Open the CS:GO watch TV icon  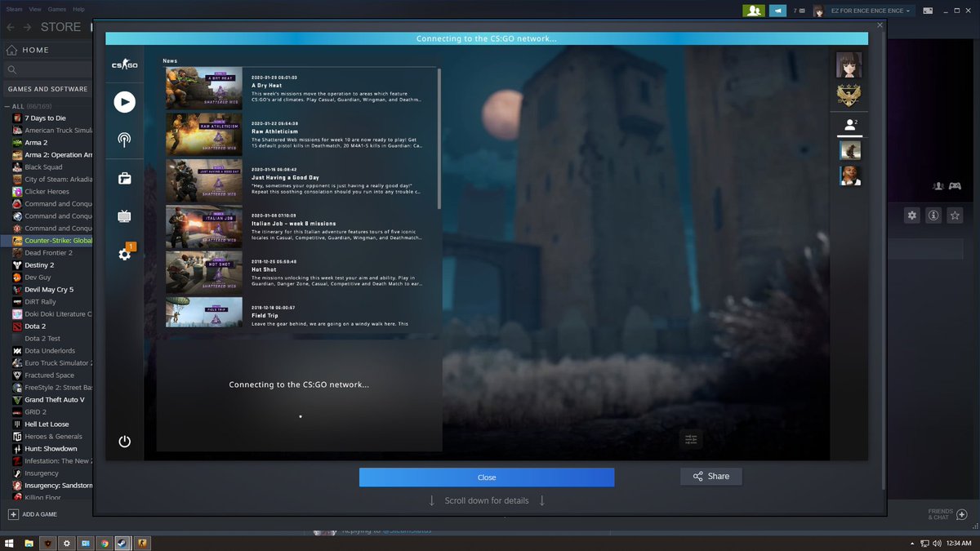[x=124, y=216]
